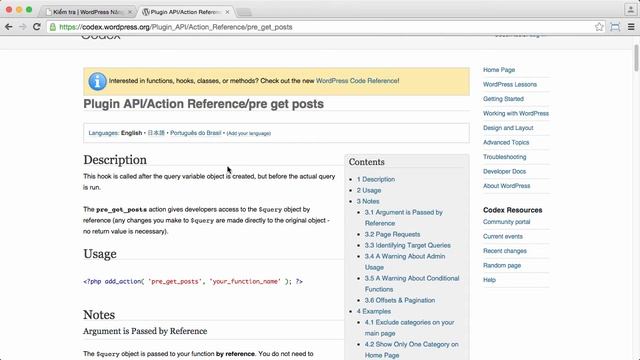Open 3.6 Offsets & Pagination

400,300
